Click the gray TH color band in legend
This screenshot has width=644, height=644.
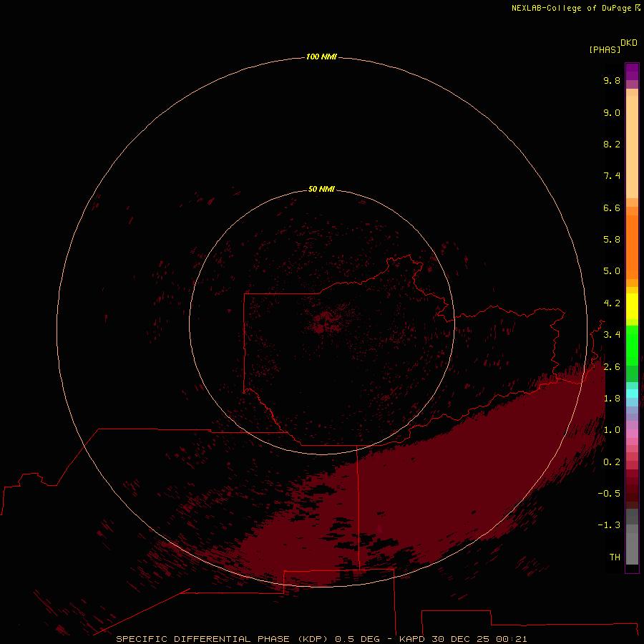[632, 548]
